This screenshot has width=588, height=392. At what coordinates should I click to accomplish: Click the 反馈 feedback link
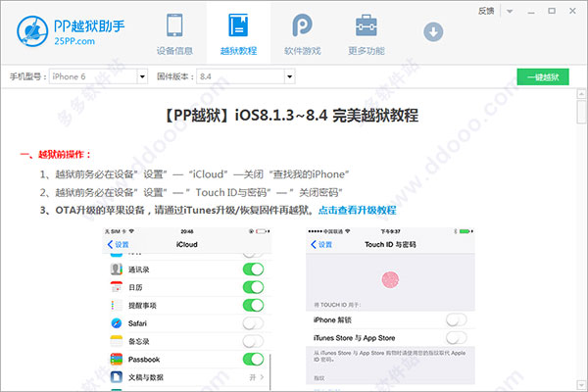tap(486, 11)
